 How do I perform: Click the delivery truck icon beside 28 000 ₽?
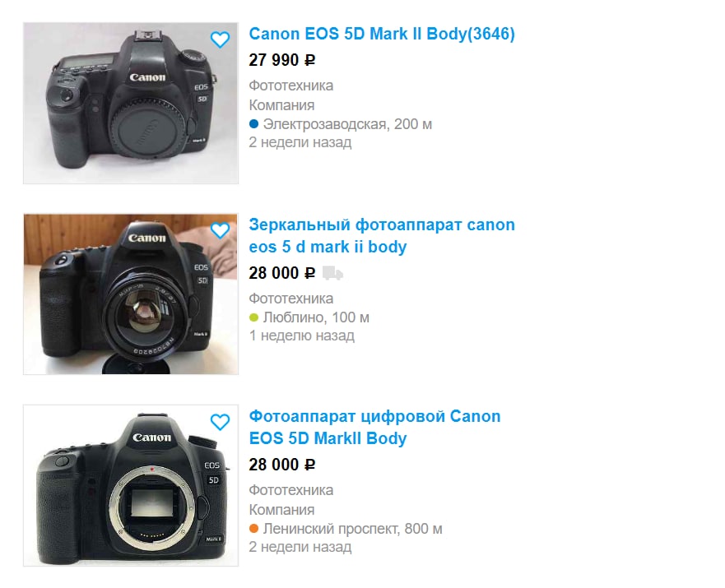click(332, 273)
